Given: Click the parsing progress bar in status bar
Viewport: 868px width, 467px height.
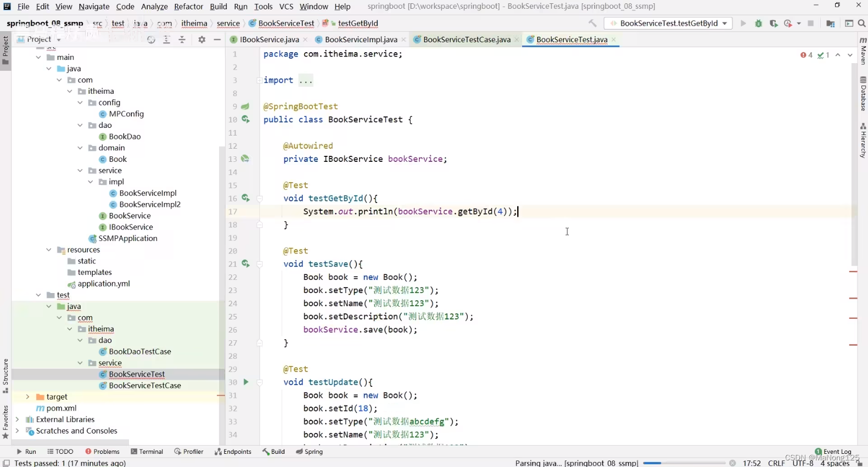Looking at the screenshot, I should (x=685, y=463).
